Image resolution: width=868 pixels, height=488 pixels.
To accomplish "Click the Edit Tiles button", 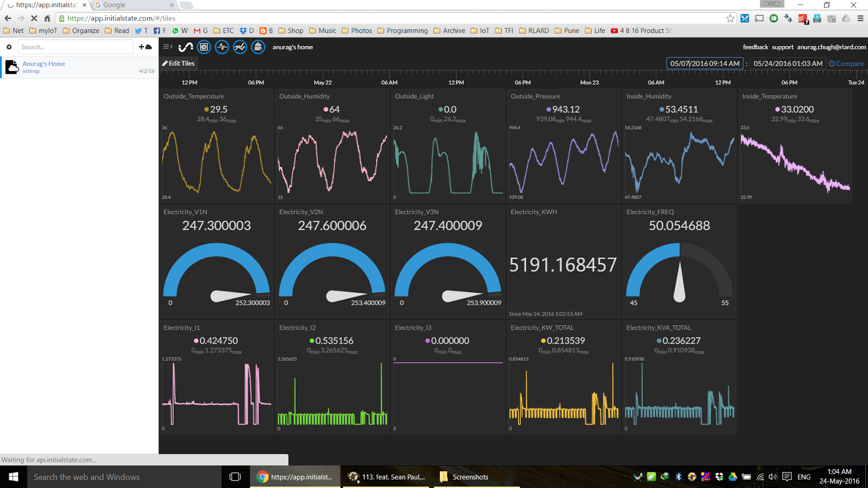I will tap(178, 63).
